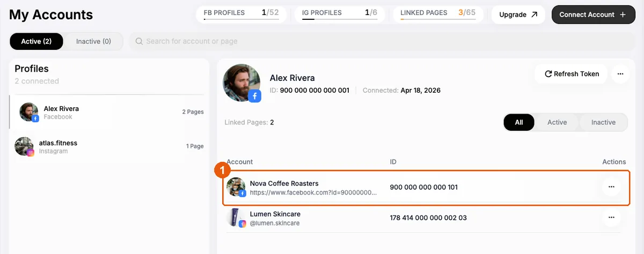Image resolution: width=644 pixels, height=254 pixels.
Task: Click Alex Rivera's sidebar avatar thumbnail
Action: (x=29, y=112)
